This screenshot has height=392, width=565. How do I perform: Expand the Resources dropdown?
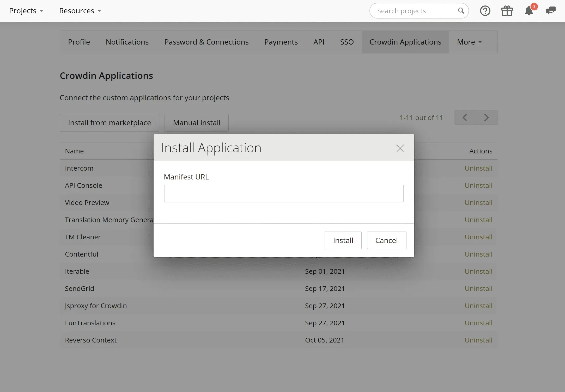80,11
